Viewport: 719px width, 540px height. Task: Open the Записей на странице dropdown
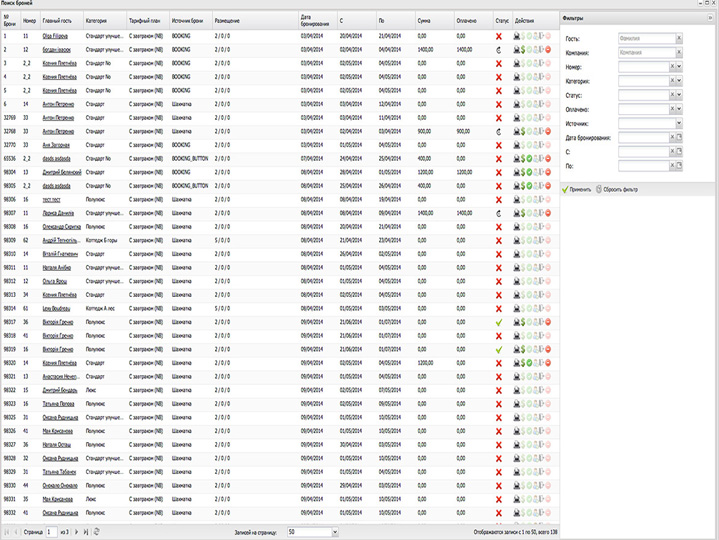tap(335, 533)
